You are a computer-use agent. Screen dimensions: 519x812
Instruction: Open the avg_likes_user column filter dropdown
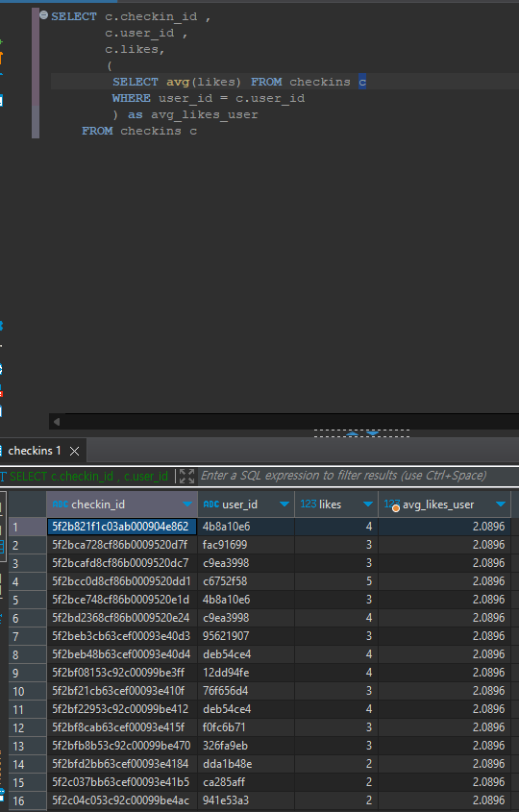coord(501,504)
